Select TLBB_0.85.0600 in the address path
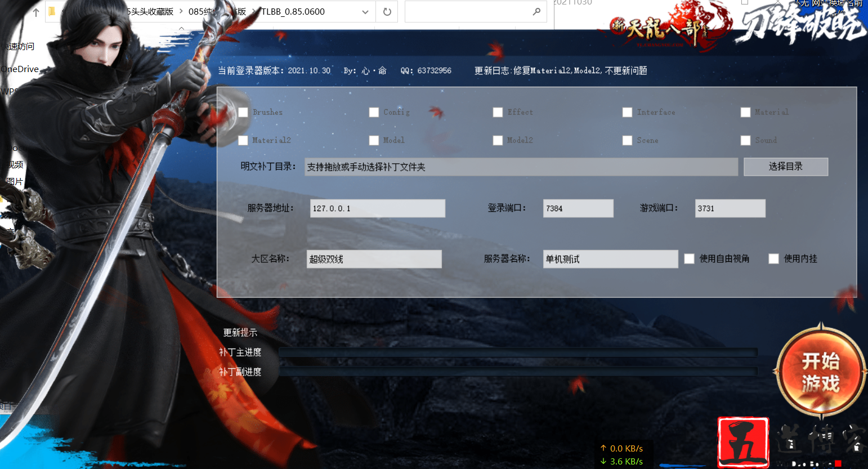 (x=293, y=12)
